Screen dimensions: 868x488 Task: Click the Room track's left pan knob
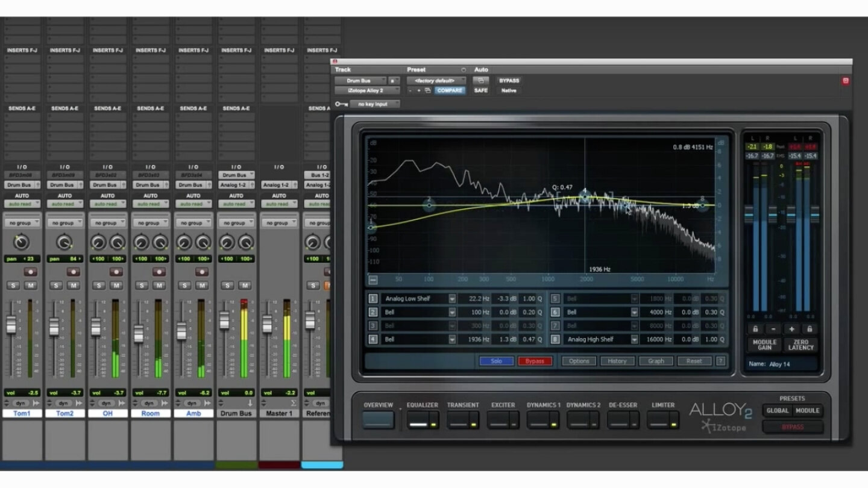click(141, 243)
